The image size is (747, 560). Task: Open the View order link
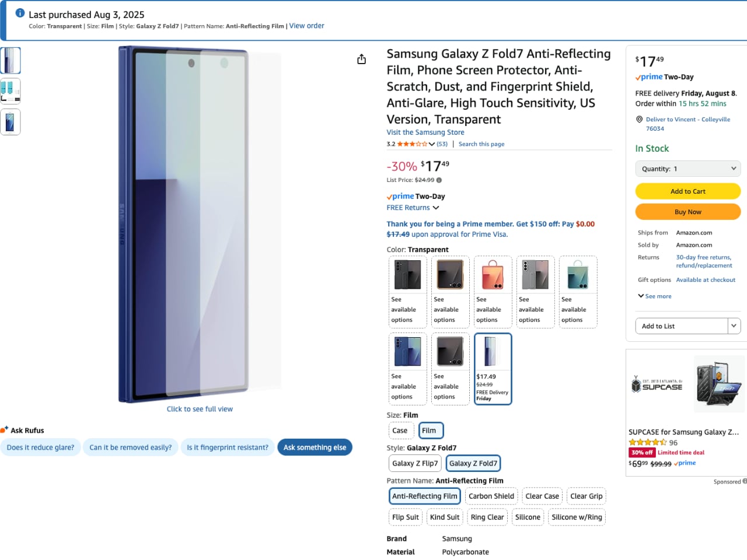tap(306, 26)
